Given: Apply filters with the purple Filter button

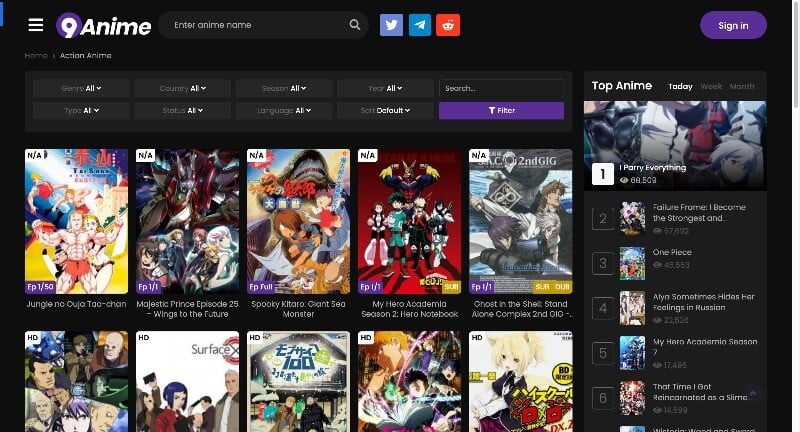Looking at the screenshot, I should 501,110.
